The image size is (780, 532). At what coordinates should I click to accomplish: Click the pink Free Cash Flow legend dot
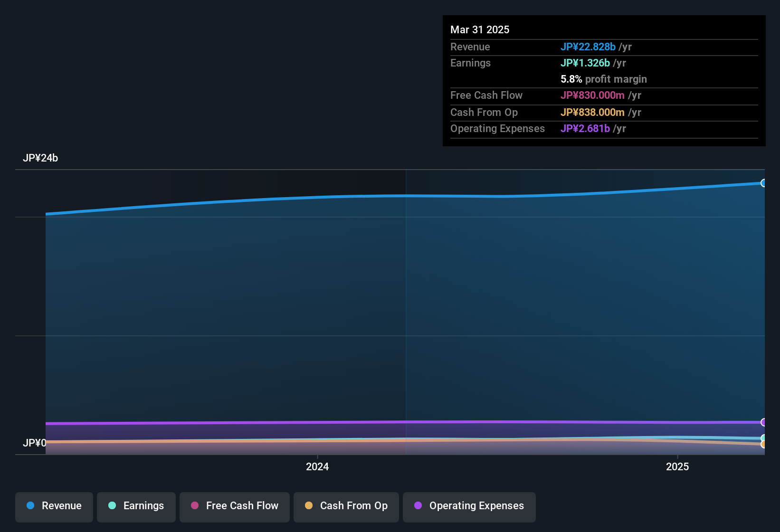[x=195, y=505]
